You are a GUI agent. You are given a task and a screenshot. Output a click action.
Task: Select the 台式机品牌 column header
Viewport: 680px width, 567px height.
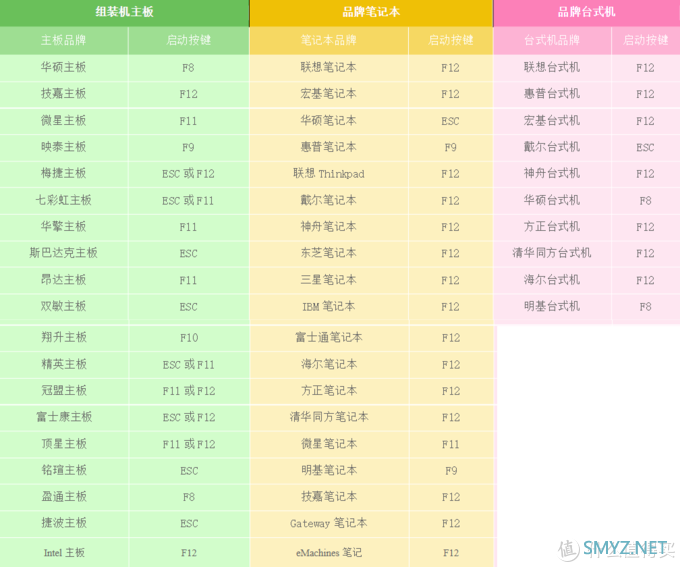click(552, 40)
